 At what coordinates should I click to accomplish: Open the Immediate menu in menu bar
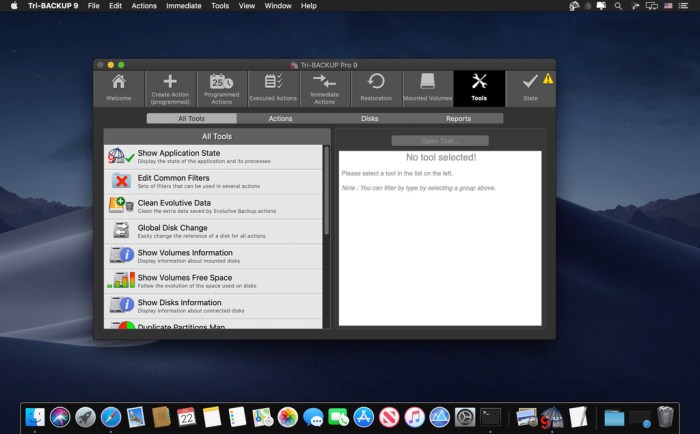point(185,6)
